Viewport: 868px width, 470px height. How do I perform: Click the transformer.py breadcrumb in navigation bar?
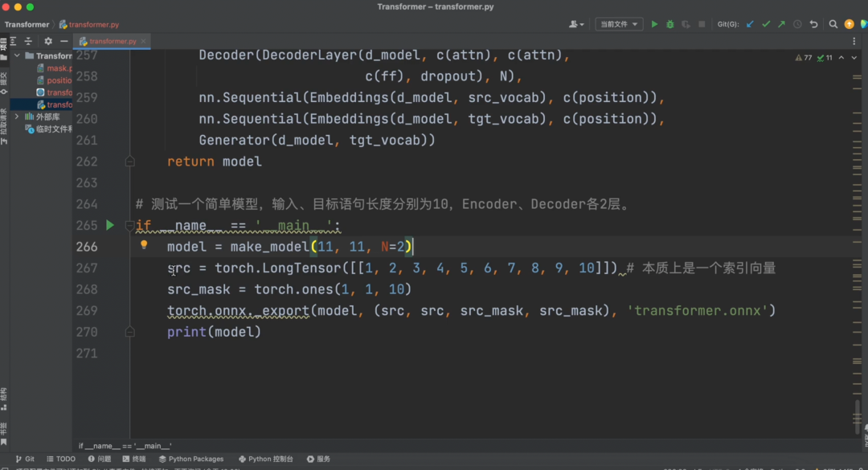pyautogui.click(x=89, y=24)
